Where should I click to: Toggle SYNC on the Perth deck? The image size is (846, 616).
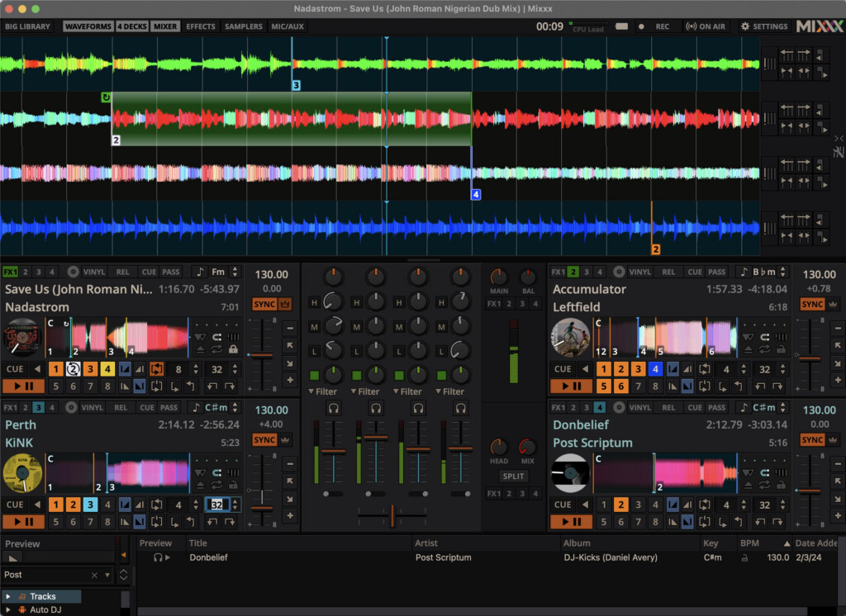[264, 440]
